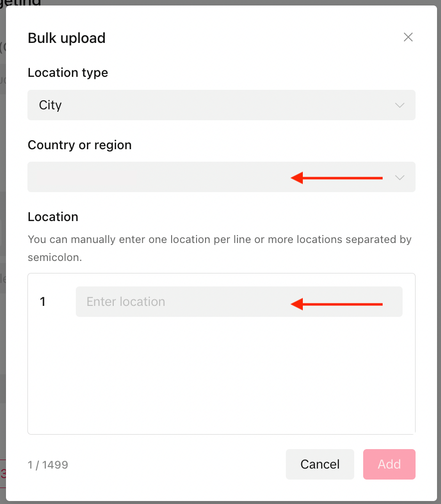This screenshot has width=441, height=504.
Task: Close the Bulk upload dialog with the X icon
Action: [x=408, y=37]
